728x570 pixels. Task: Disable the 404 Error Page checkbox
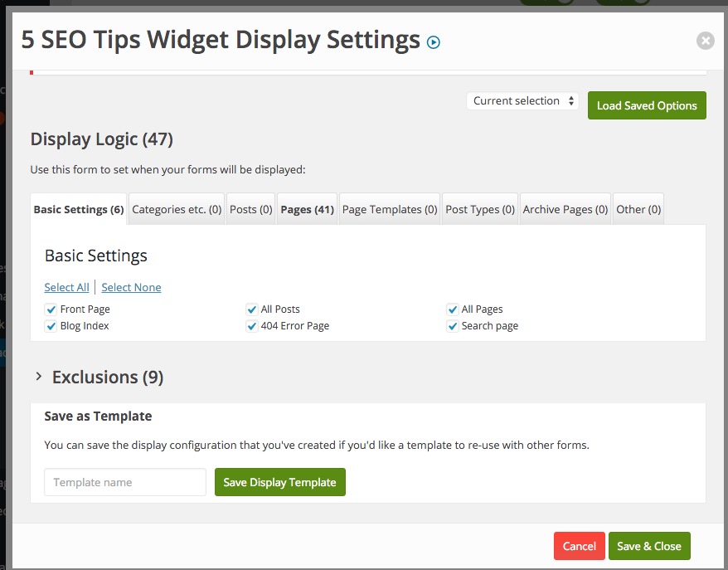coord(252,326)
